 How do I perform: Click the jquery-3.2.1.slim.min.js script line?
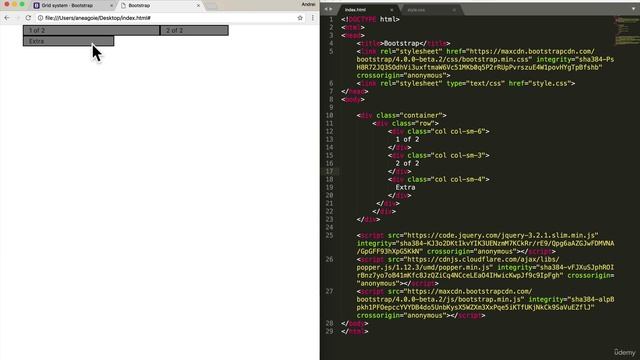click(x=478, y=236)
